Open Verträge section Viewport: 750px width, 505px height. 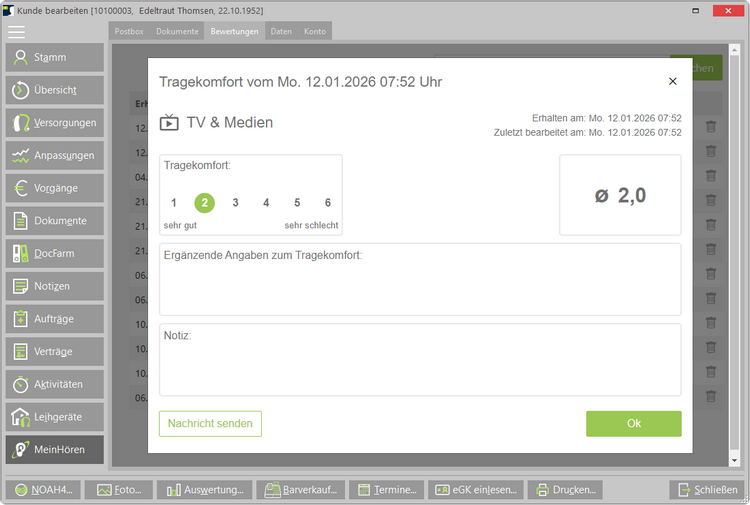pos(55,351)
